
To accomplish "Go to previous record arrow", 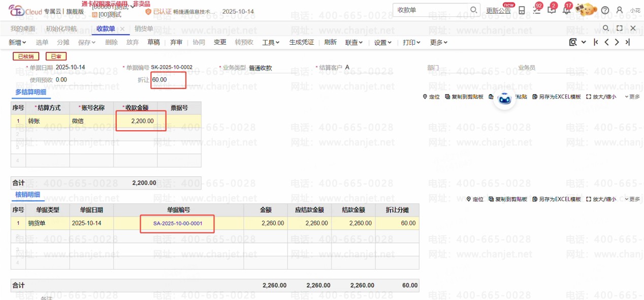I will pos(606,42).
